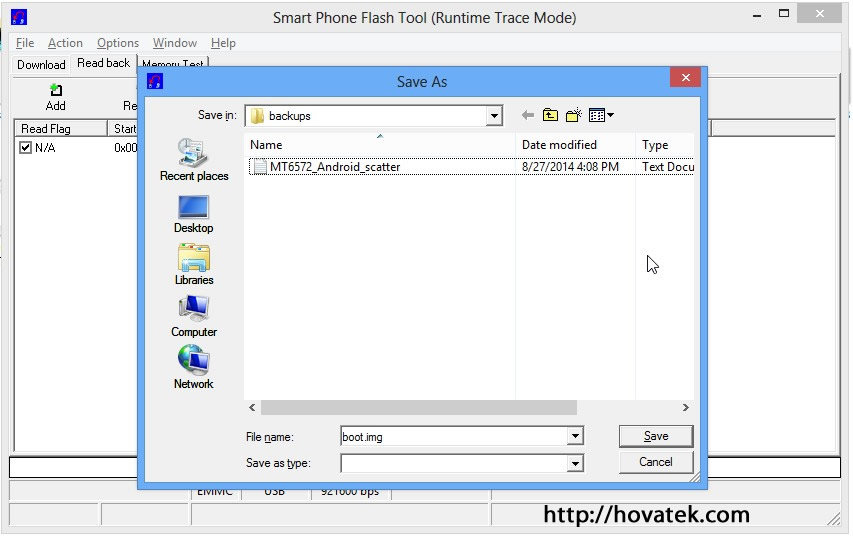The height and width of the screenshot is (538, 853).
Task: Switch to the Download tab
Action: 41,65
